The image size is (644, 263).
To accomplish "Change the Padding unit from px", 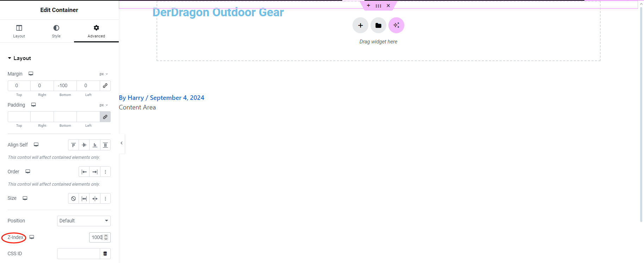I will (x=104, y=105).
